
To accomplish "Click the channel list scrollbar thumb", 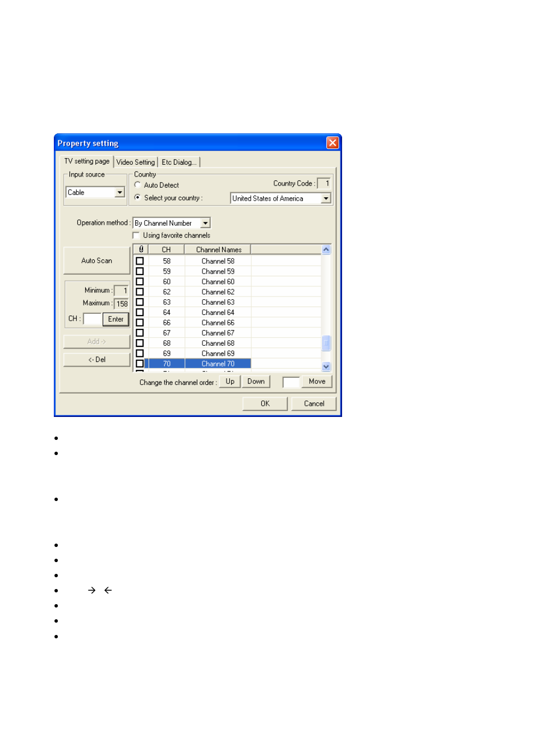I will (326, 343).
